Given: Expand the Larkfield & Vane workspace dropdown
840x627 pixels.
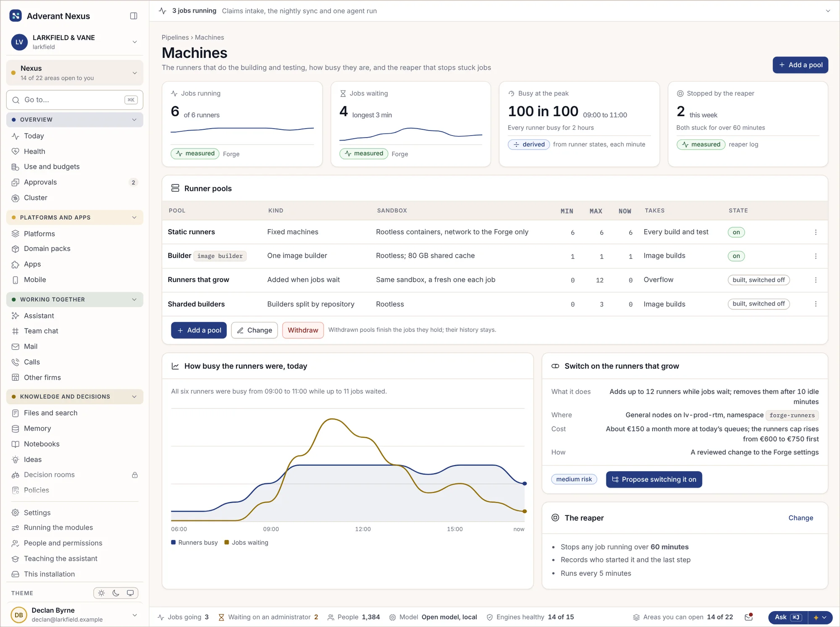Looking at the screenshot, I should 135,42.
